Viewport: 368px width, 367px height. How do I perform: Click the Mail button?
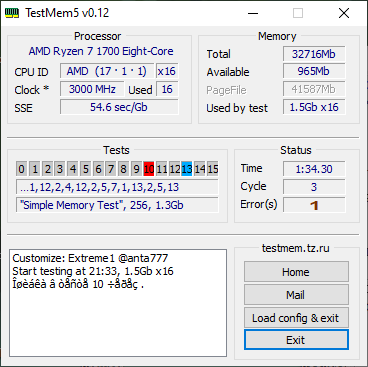[296, 295]
